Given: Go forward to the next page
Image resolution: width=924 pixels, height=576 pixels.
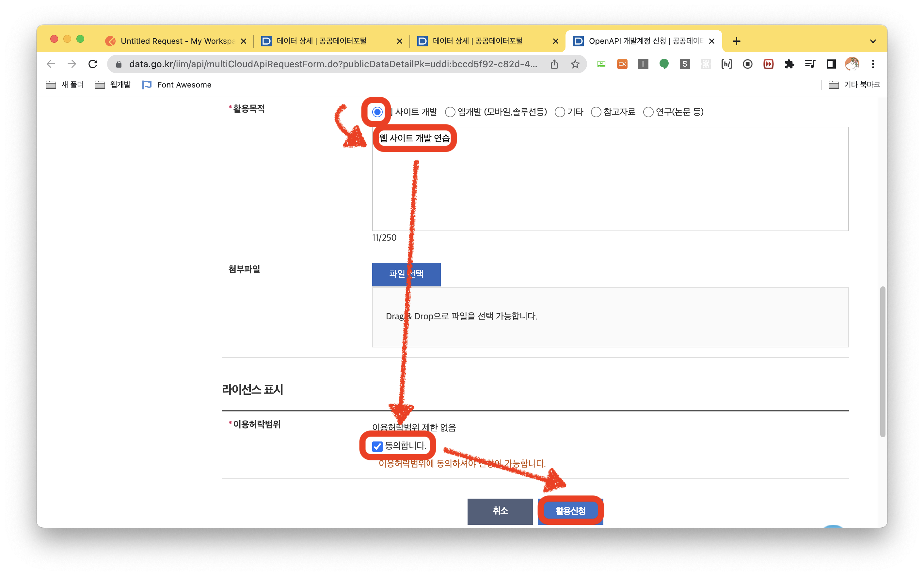Looking at the screenshot, I should pos(72,64).
